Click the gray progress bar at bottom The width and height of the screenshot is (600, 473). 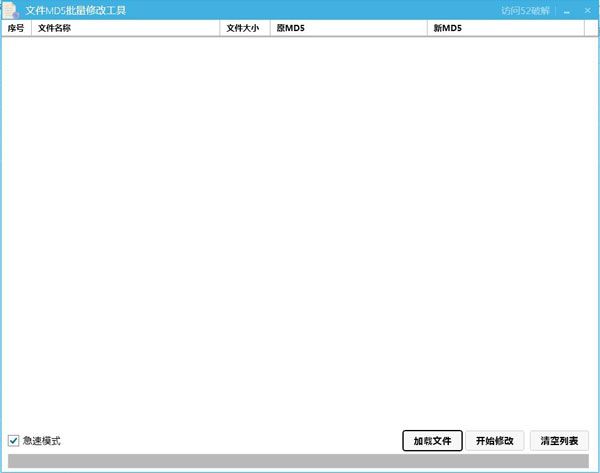(299, 461)
